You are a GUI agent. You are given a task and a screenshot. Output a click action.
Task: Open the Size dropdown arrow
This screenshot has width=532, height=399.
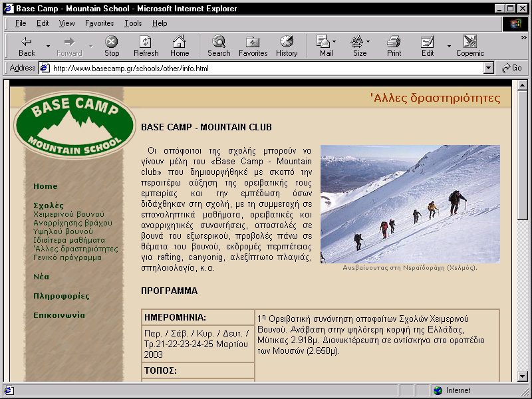pyautogui.click(x=368, y=41)
